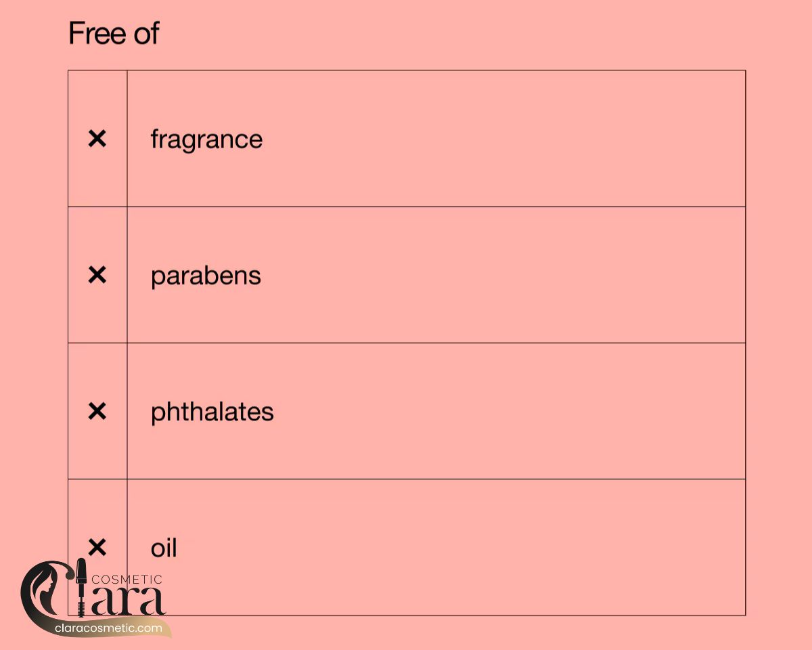
Task: Click the oil label text
Action: [164, 548]
